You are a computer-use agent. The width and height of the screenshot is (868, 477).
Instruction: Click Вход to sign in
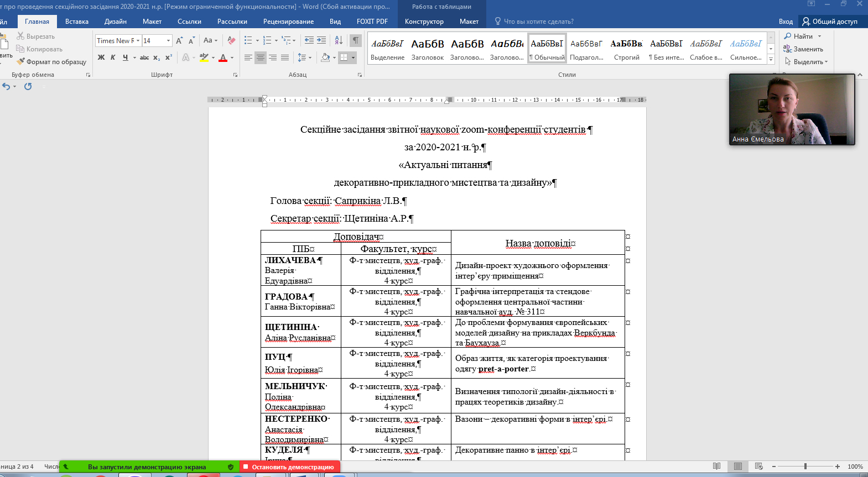pos(786,22)
